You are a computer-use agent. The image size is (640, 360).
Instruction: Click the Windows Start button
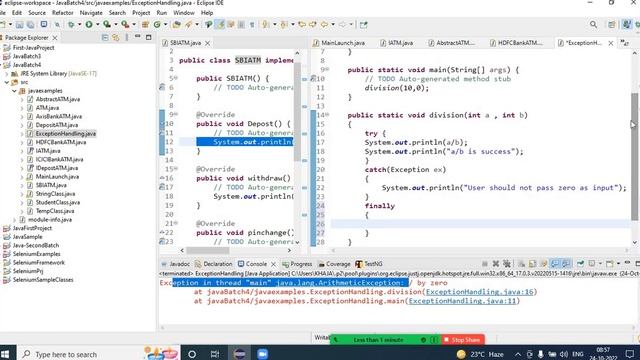pos(5,354)
